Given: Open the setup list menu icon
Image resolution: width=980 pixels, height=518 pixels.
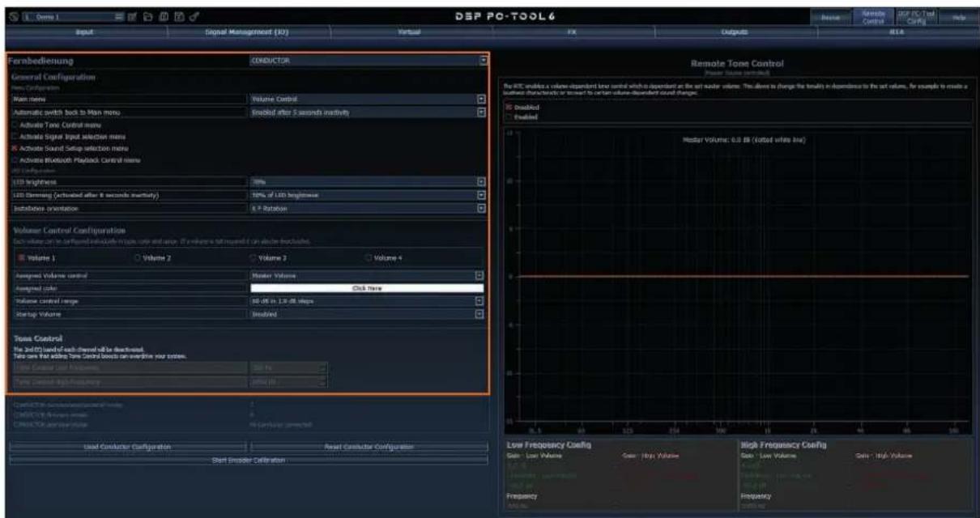Looking at the screenshot, I should (119, 17).
